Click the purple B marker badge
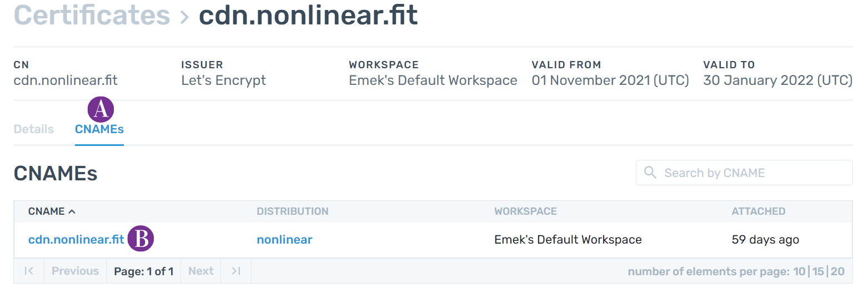 point(141,239)
